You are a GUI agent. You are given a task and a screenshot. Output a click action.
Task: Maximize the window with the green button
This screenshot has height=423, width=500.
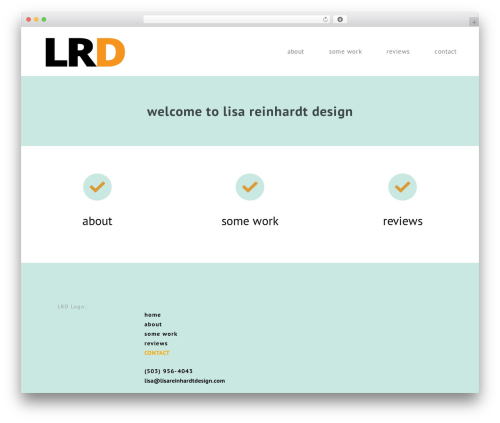pos(44,19)
